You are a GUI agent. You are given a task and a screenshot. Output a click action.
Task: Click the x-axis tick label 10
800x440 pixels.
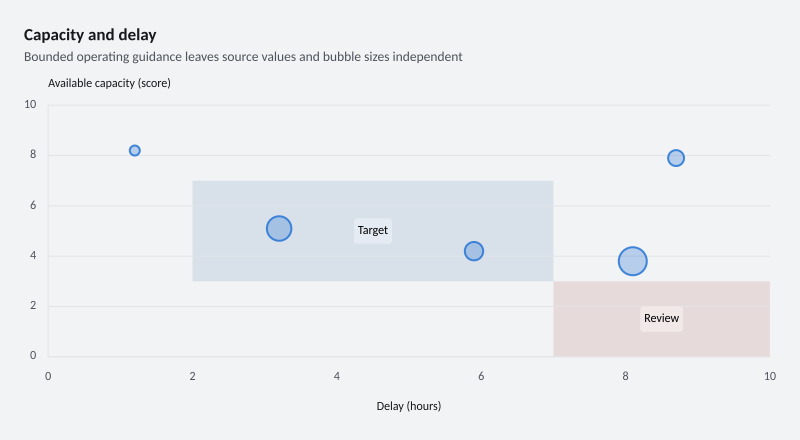[x=770, y=377]
